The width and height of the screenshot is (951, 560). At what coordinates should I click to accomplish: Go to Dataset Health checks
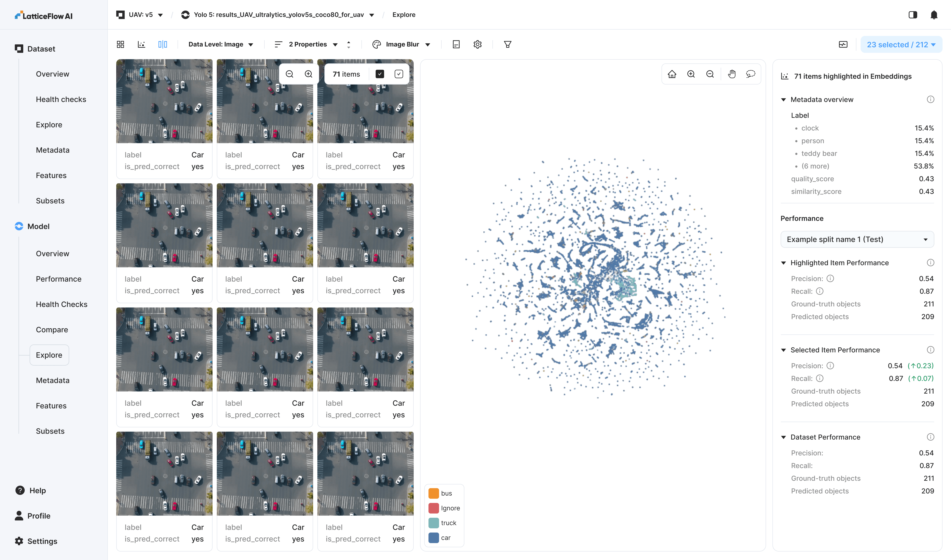click(x=61, y=99)
